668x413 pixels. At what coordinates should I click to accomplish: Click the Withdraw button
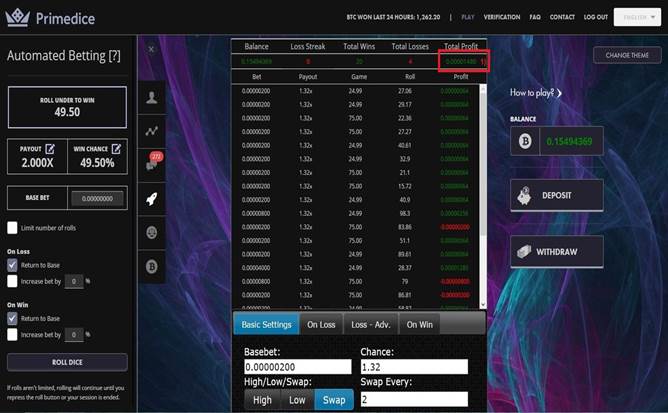tap(557, 252)
